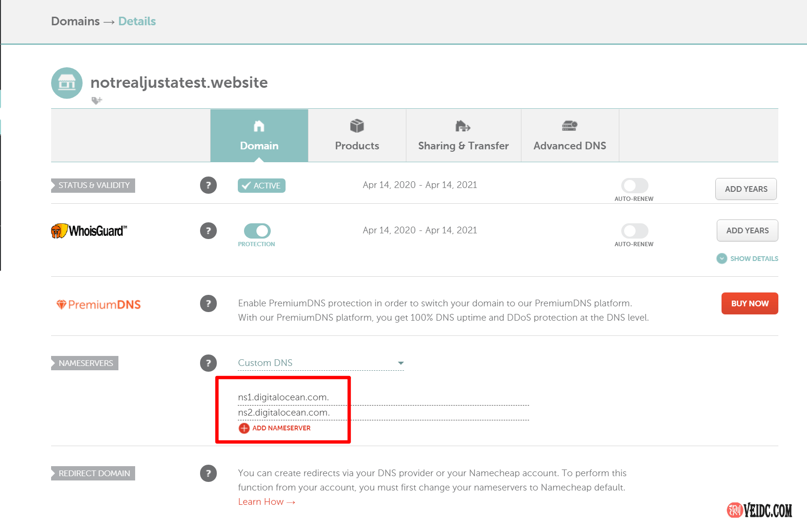Toggle WhoisGuard protection switch
The height and width of the screenshot is (532, 807).
pos(257,231)
